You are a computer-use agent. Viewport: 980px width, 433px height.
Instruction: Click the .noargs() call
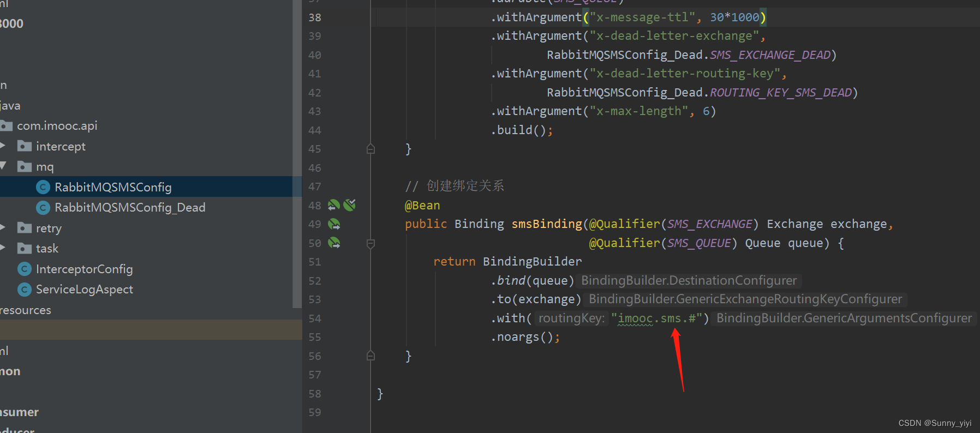pos(525,338)
